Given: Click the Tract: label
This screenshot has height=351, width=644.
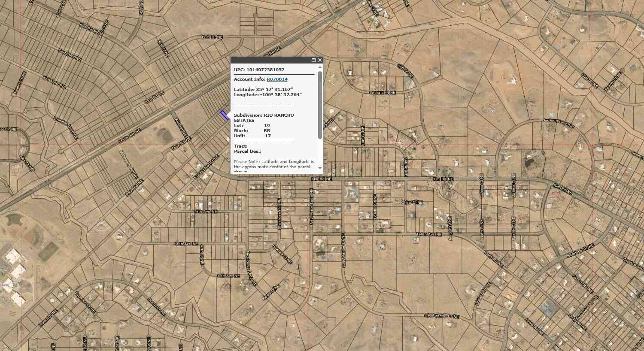Looking at the screenshot, I should (x=241, y=146).
